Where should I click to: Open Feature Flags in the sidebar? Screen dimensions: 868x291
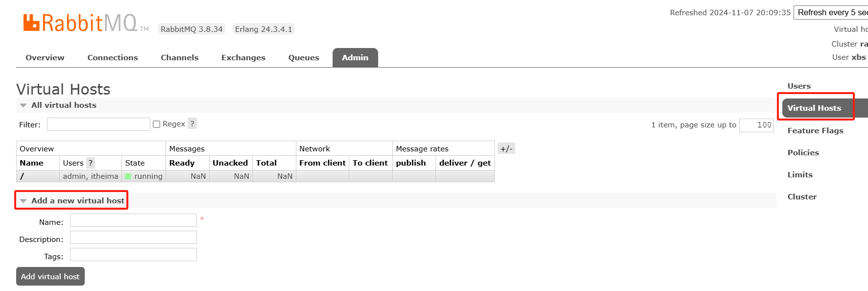816,131
